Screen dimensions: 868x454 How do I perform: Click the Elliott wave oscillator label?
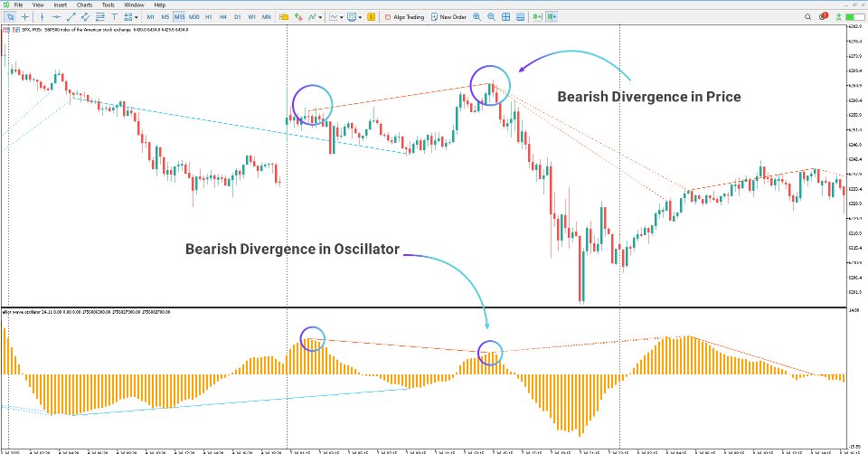point(86,312)
